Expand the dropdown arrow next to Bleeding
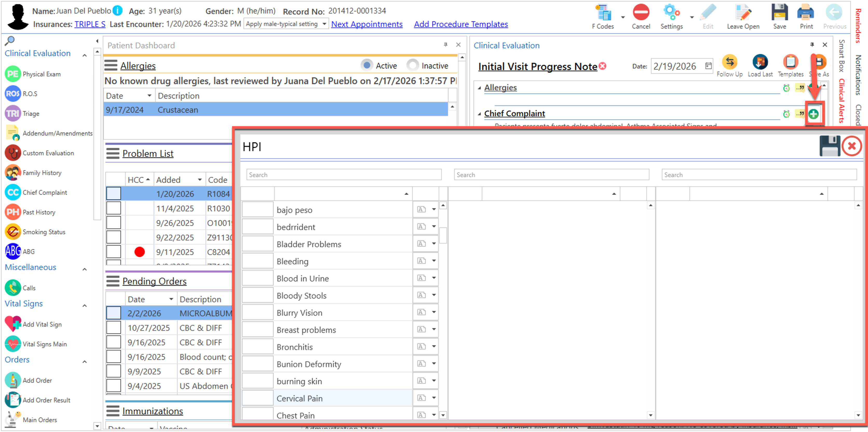 click(x=434, y=261)
